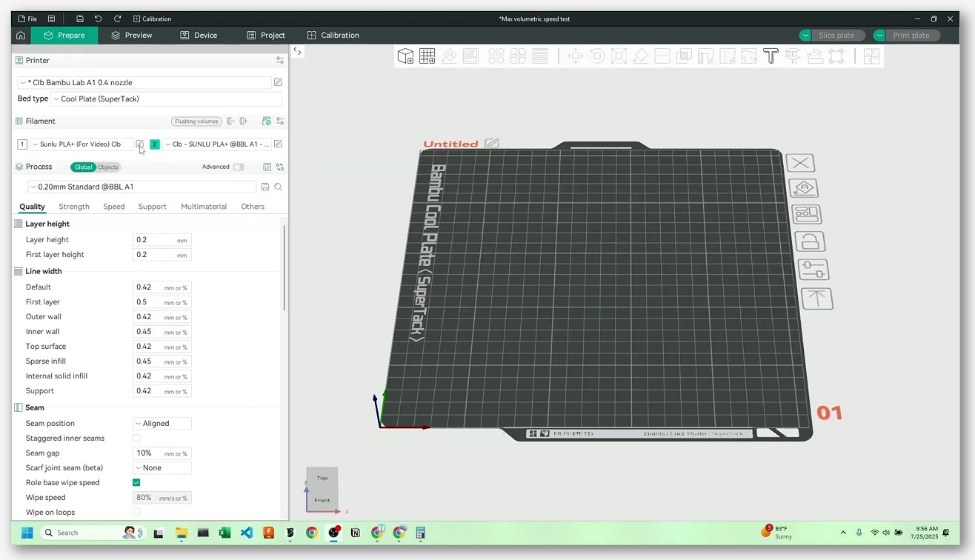The height and width of the screenshot is (560, 975).
Task: Open the Slice plate dropdown arrow
Action: [805, 36]
